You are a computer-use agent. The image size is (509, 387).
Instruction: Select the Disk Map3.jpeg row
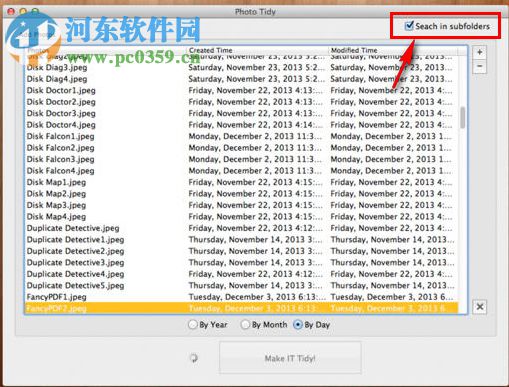(241, 205)
